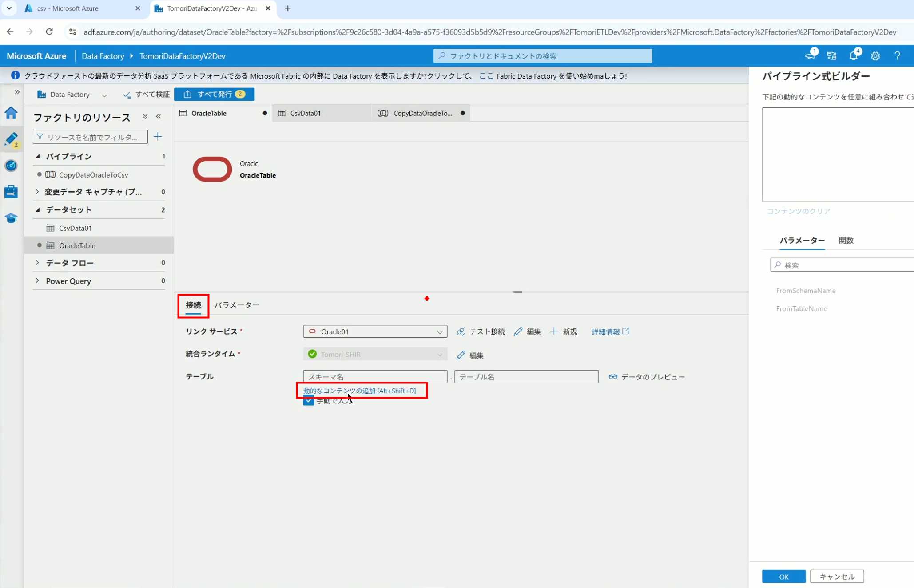Open the Oracle01 linked service dropdown
This screenshot has width=914, height=588.
(x=375, y=331)
